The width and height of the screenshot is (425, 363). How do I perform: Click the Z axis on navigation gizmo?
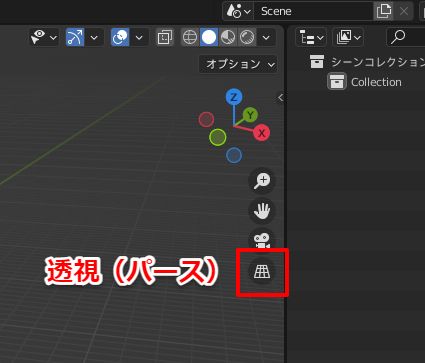234,97
